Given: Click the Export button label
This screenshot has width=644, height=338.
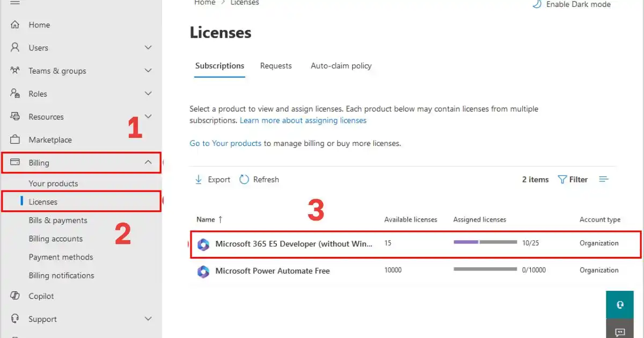Looking at the screenshot, I should coord(219,180).
